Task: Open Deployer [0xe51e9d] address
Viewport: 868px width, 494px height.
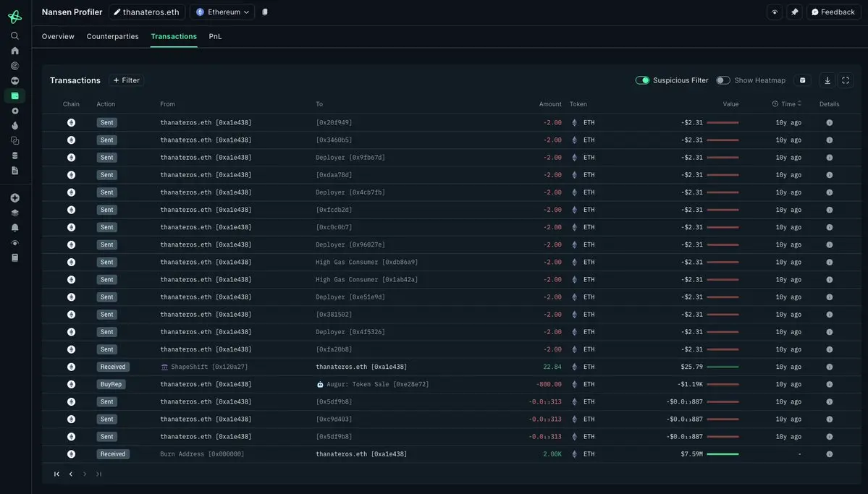Action: (x=350, y=297)
